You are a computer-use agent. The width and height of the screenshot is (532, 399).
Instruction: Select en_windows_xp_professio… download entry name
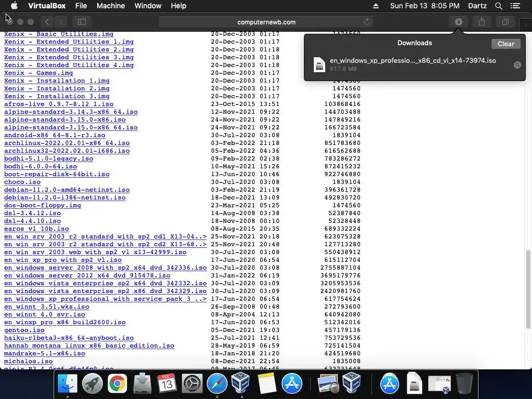[413, 61]
